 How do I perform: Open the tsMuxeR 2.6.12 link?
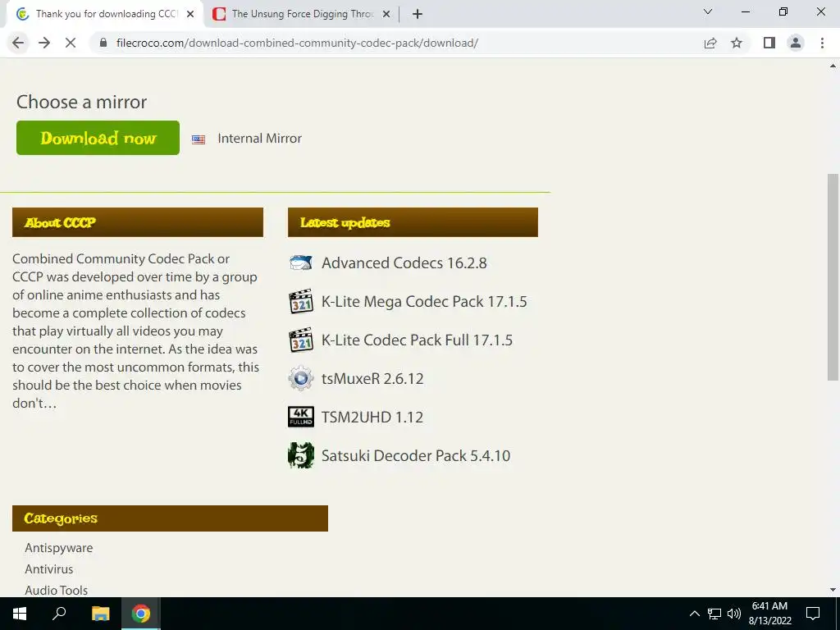(372, 379)
